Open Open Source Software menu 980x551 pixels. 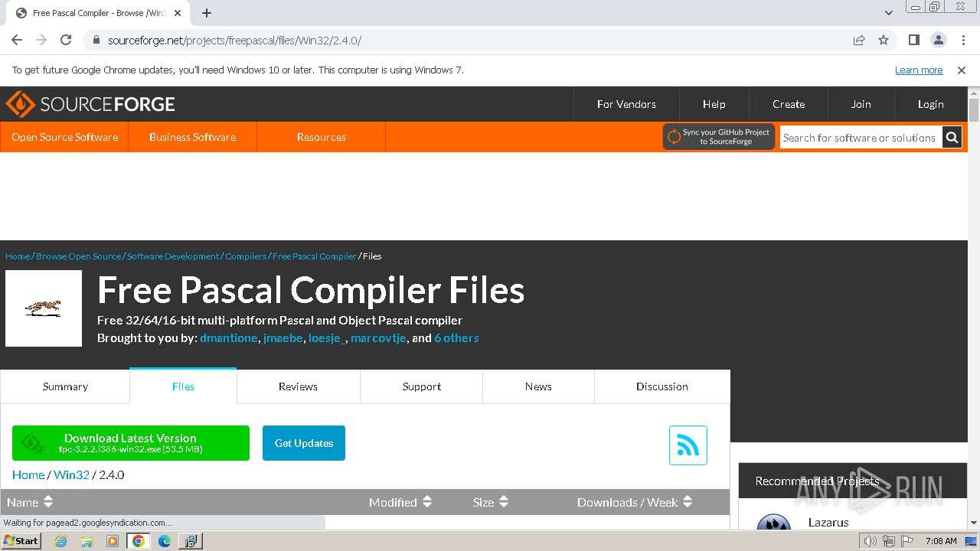[64, 137]
